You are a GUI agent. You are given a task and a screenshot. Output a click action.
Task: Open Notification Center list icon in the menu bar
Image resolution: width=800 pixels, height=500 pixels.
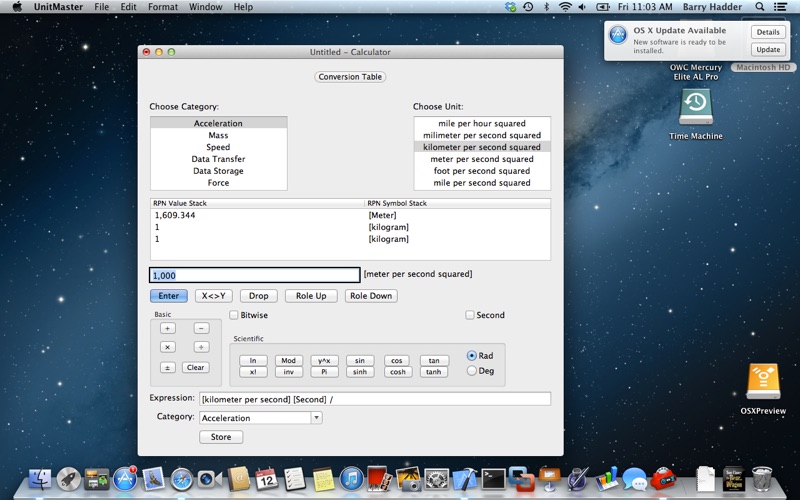coord(780,7)
